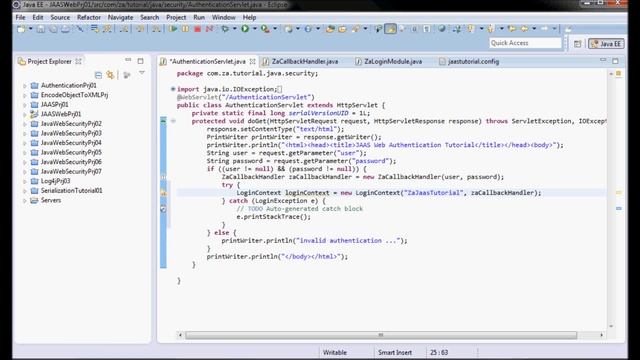This screenshot has height=360, width=640.
Task: Select the Java EE perspective button
Action: (606, 44)
